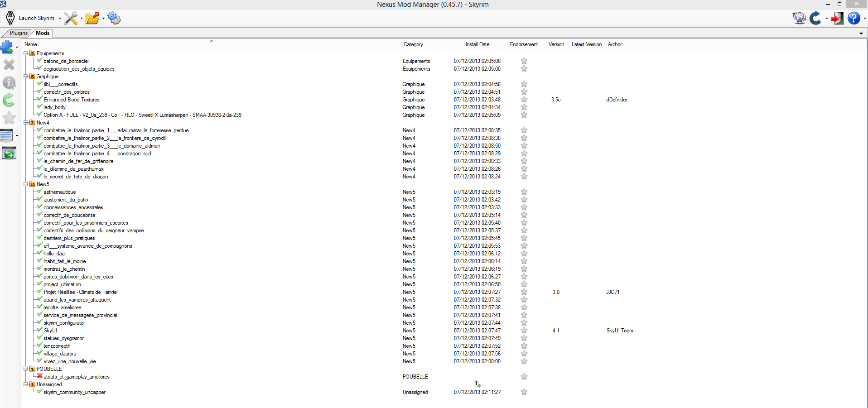Sort the list by the Name column header
Viewport: 868px width, 408px height.
pyautogui.click(x=212, y=44)
